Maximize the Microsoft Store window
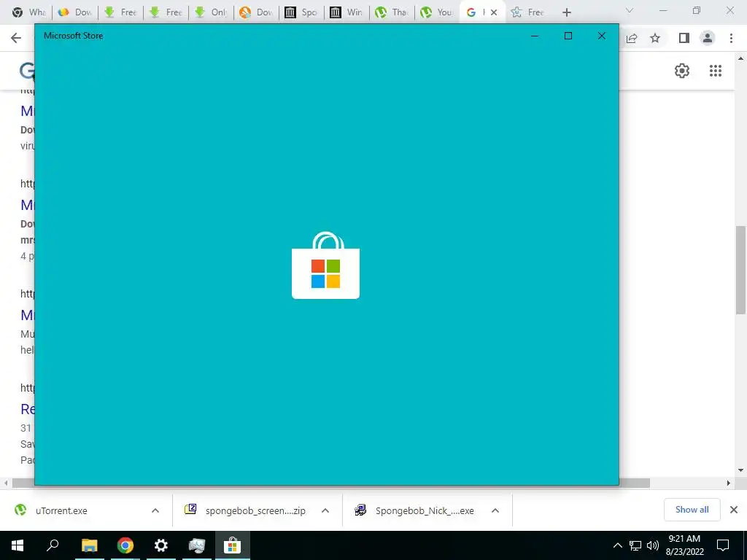Viewport: 747px width, 560px height. click(568, 36)
